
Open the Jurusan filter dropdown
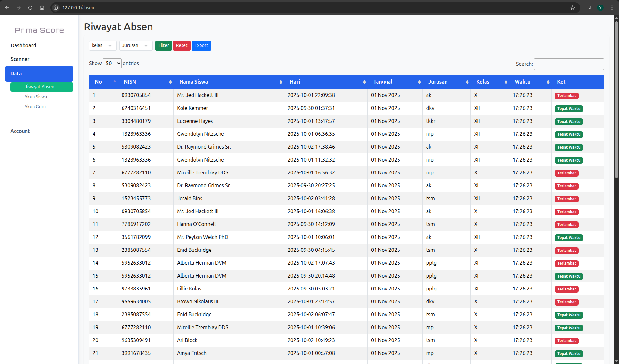tap(136, 45)
